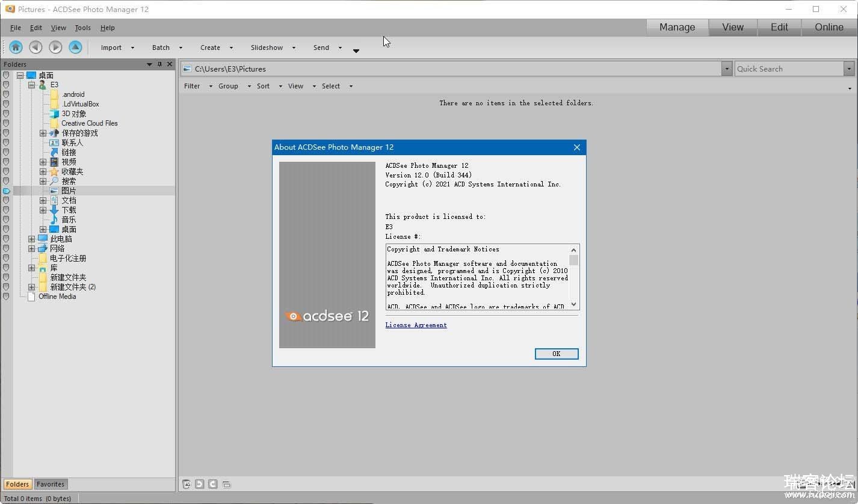Click the copyright notice scroll-down arrow
The image size is (858, 504).
(x=574, y=304)
